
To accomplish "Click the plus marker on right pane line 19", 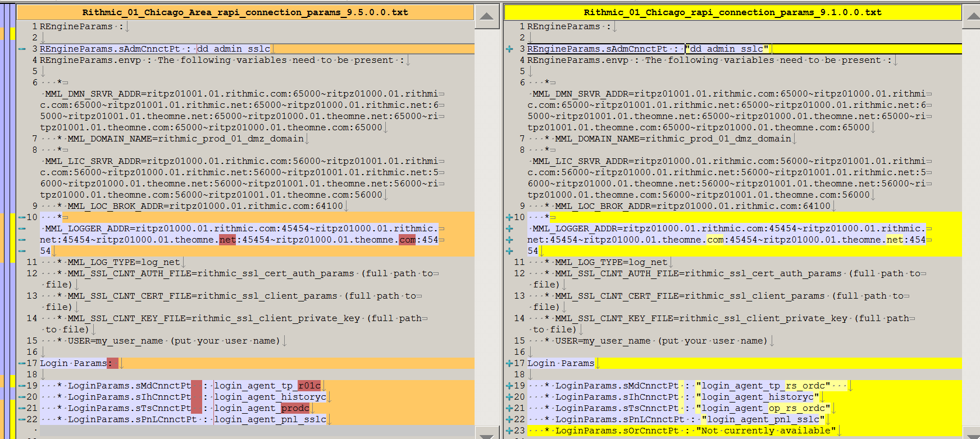I will click(509, 386).
